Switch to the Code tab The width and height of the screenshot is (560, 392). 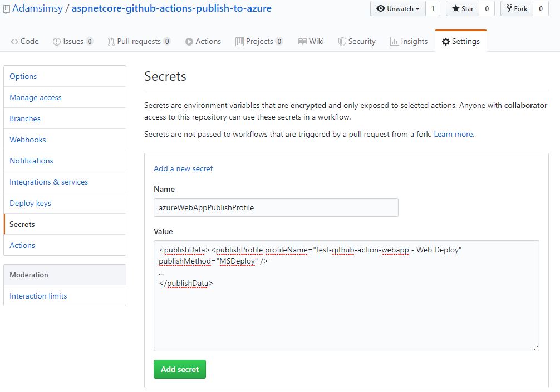(24, 41)
